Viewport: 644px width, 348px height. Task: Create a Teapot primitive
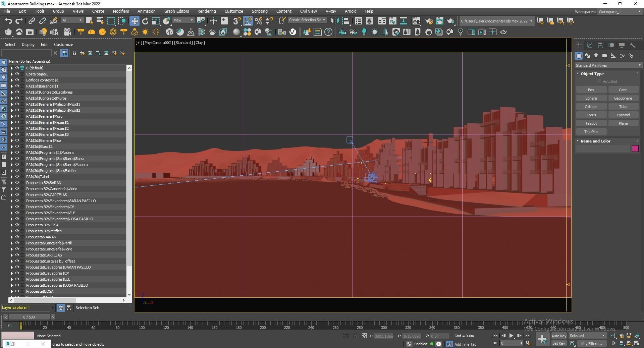(591, 123)
